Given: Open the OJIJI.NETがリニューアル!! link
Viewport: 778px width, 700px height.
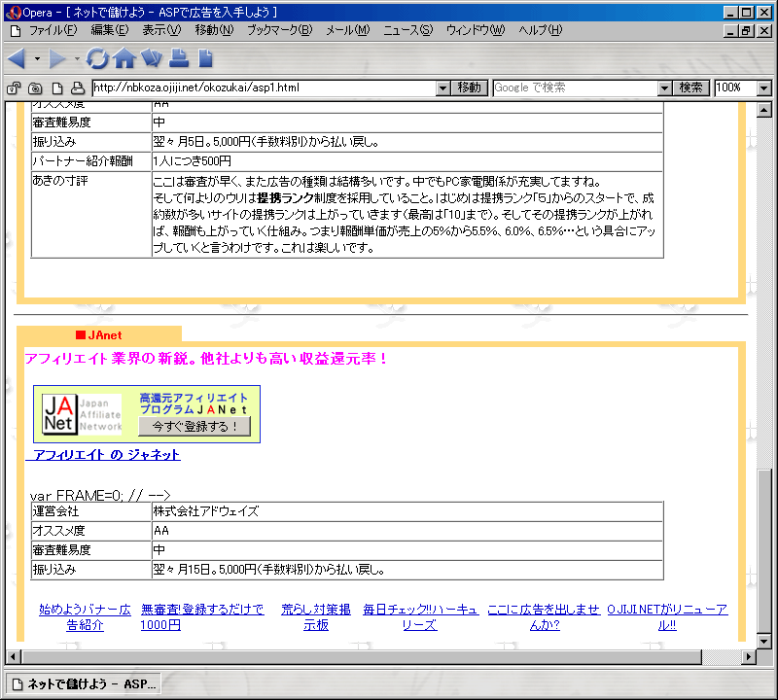Looking at the screenshot, I should coord(667,616).
